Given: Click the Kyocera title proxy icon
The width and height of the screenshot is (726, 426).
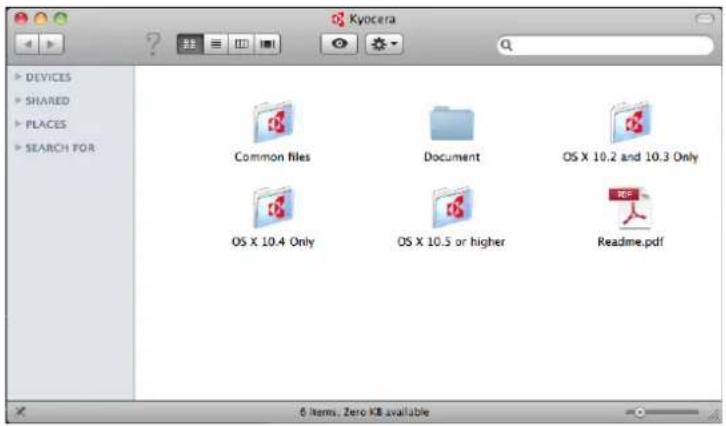Looking at the screenshot, I should coord(338,19).
